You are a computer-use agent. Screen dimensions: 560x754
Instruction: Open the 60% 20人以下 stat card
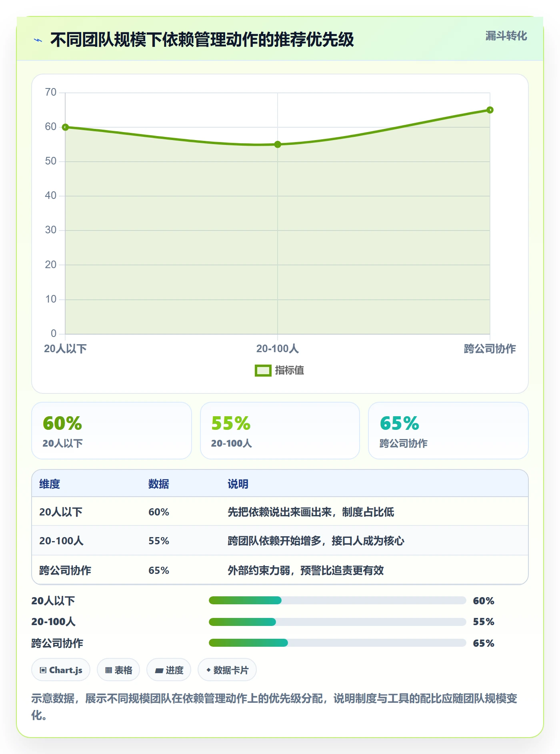112,431
